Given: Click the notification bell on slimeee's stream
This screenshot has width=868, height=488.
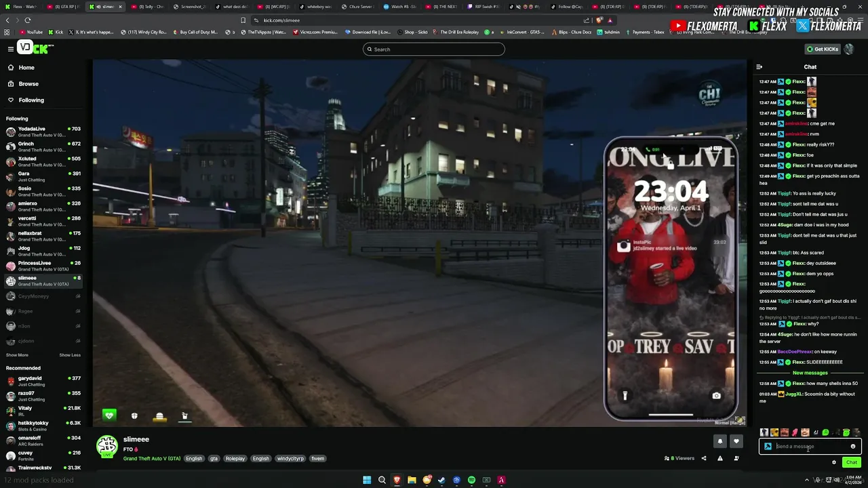Looking at the screenshot, I should pos(720,441).
